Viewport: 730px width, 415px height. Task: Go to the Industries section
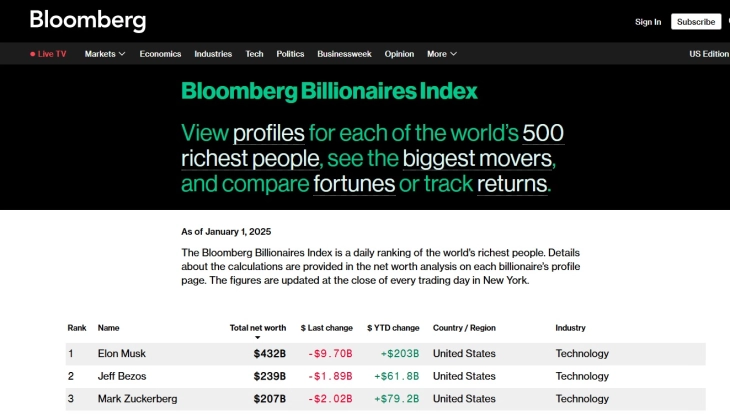(213, 54)
